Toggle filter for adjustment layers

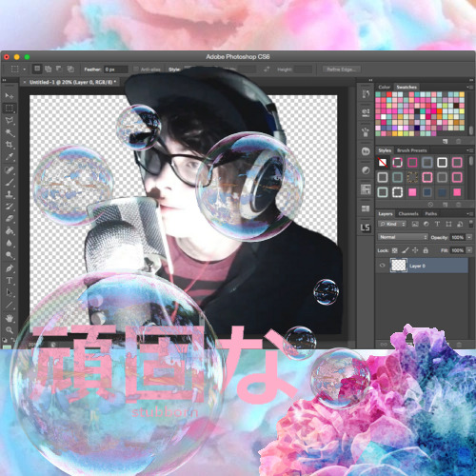426,224
